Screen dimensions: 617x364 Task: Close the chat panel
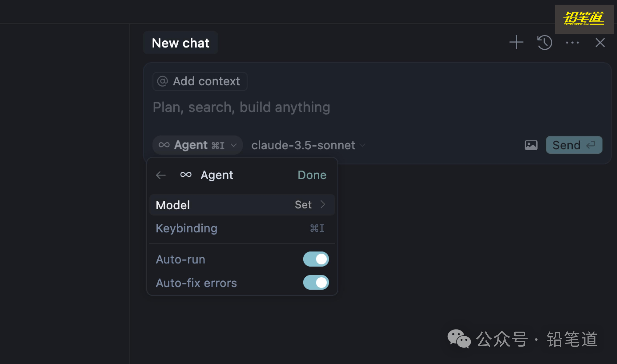tap(600, 43)
